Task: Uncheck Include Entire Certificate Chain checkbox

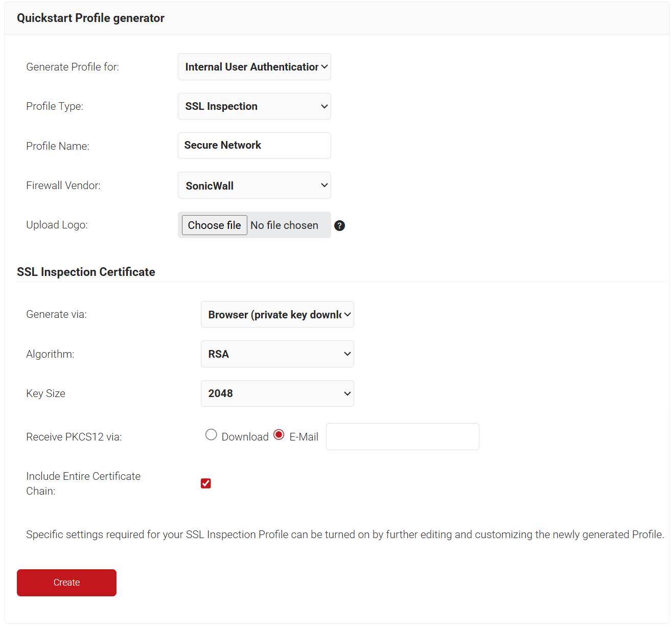Action: pos(206,483)
